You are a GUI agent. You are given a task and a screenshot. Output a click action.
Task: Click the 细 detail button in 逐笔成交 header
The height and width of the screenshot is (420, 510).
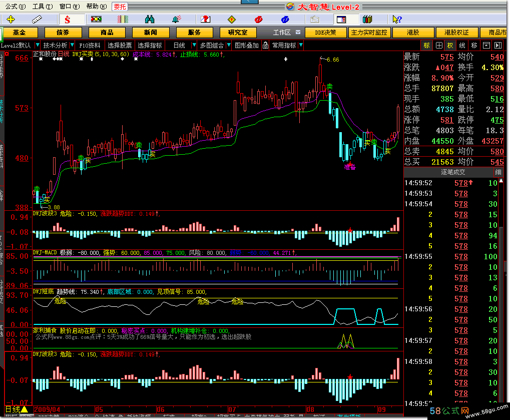[498, 172]
